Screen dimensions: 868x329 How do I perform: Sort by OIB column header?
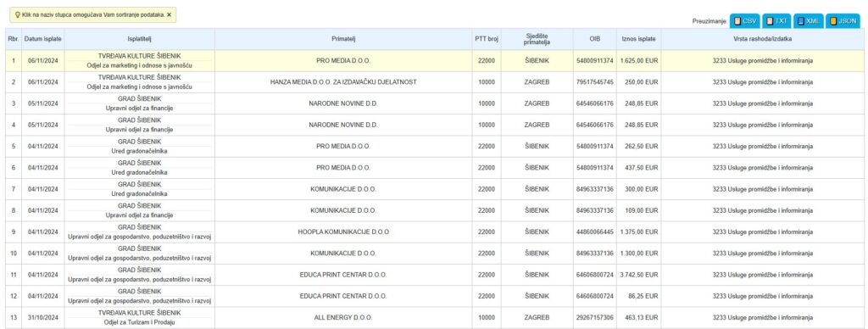[594, 39]
